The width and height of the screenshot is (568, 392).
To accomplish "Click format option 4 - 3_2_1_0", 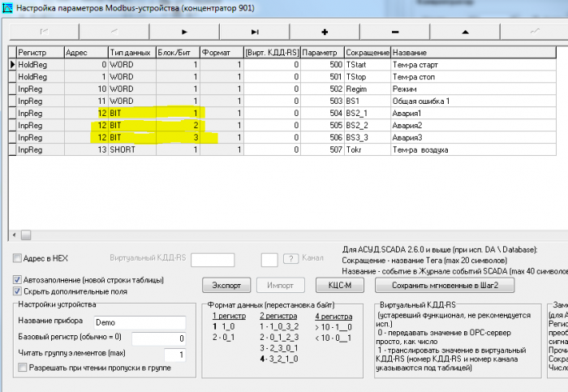I will tap(279, 359).
